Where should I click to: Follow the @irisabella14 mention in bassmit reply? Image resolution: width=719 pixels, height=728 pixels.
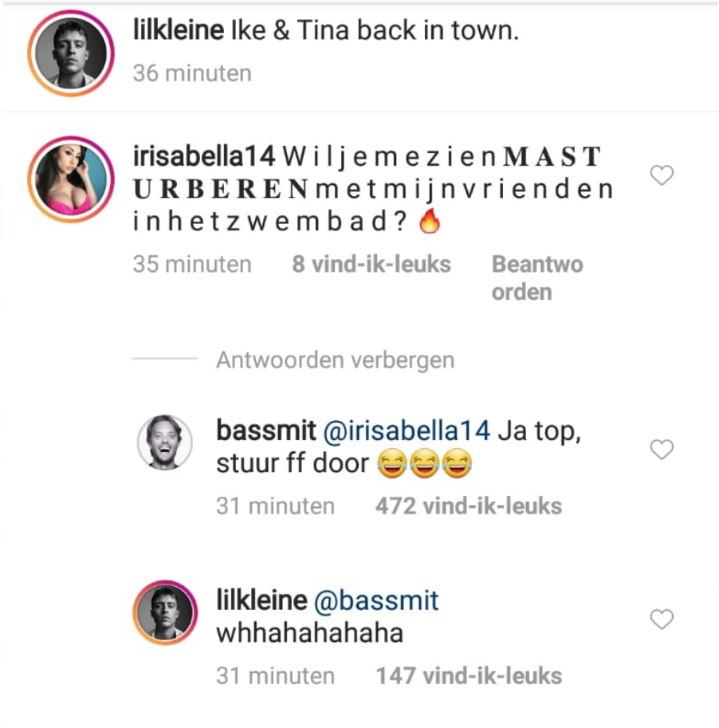point(407,431)
